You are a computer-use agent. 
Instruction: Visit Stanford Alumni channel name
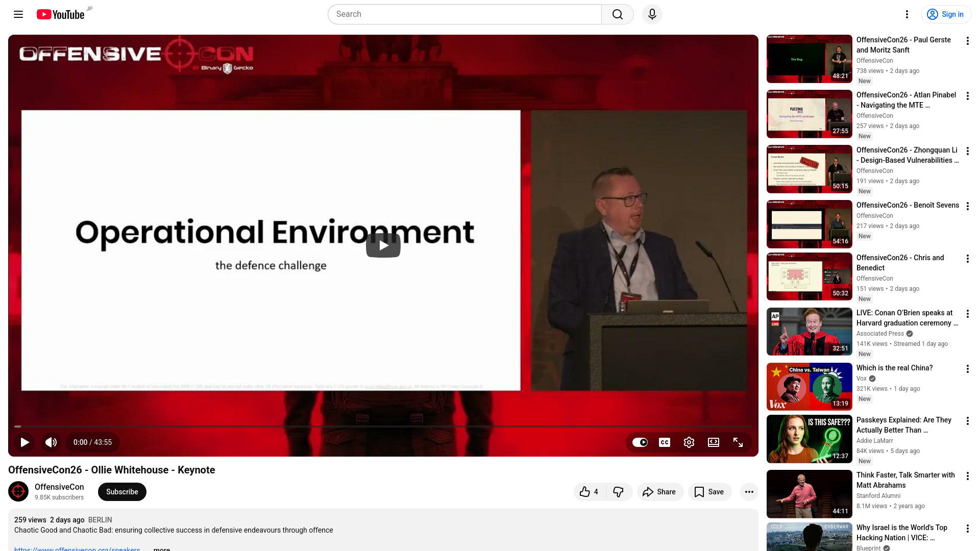click(878, 496)
